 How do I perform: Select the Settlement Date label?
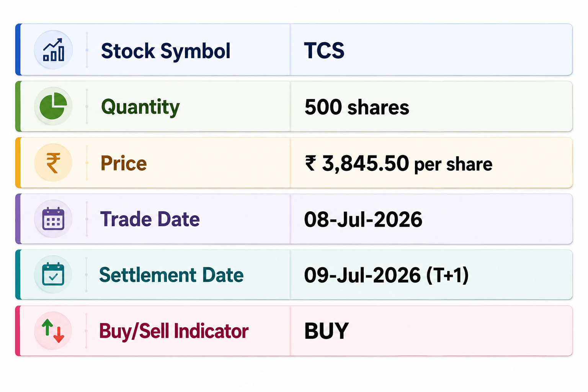[x=171, y=275]
